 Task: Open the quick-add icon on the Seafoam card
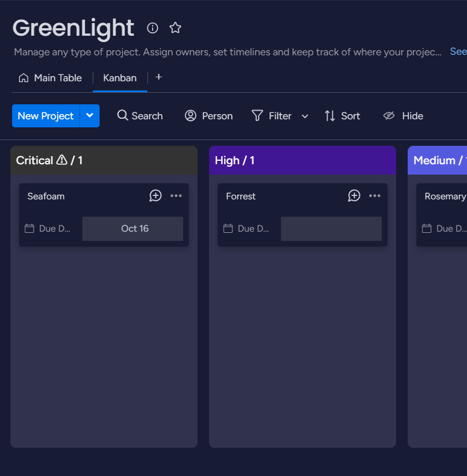tap(155, 196)
